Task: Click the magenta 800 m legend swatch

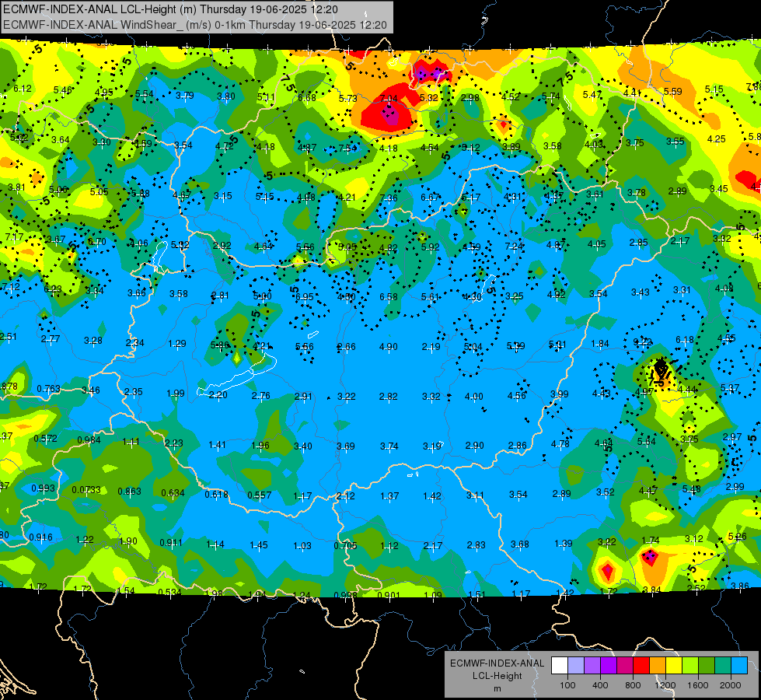Action: tap(625, 665)
